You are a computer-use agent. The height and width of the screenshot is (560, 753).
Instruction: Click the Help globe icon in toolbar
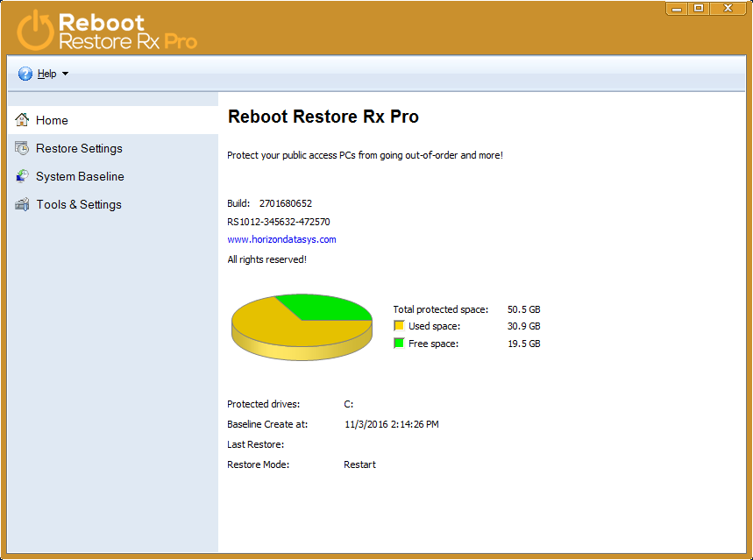(x=25, y=73)
